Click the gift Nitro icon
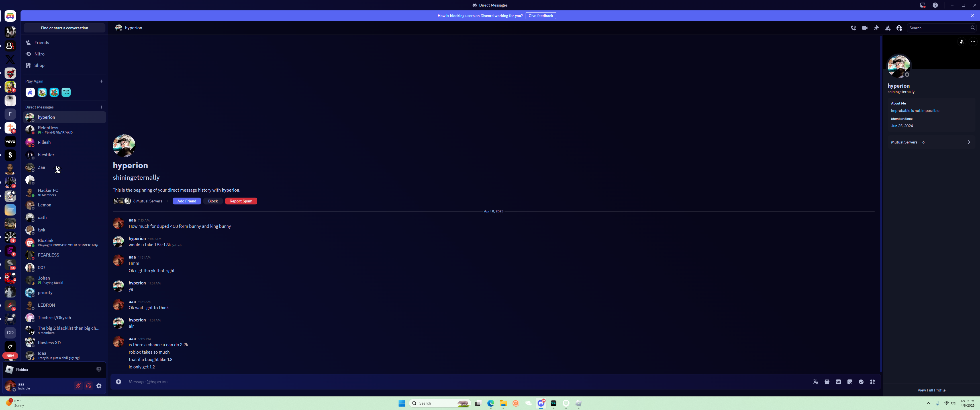 [827, 382]
